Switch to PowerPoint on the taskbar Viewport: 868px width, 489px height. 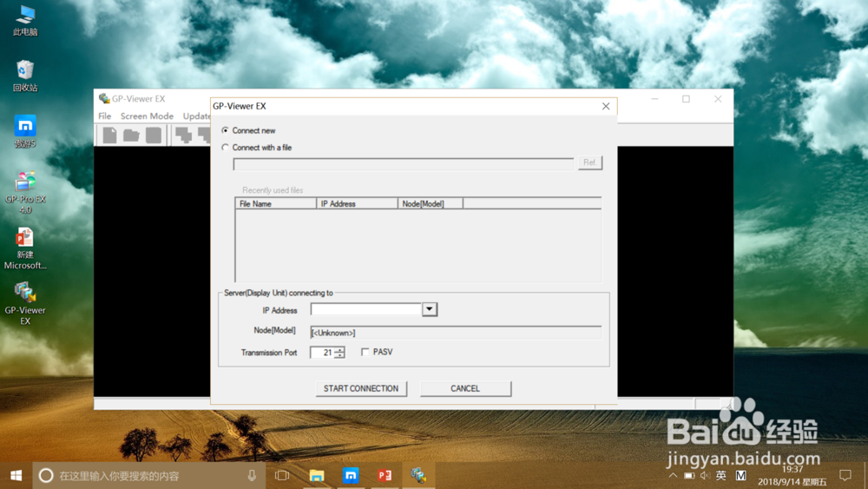385,475
